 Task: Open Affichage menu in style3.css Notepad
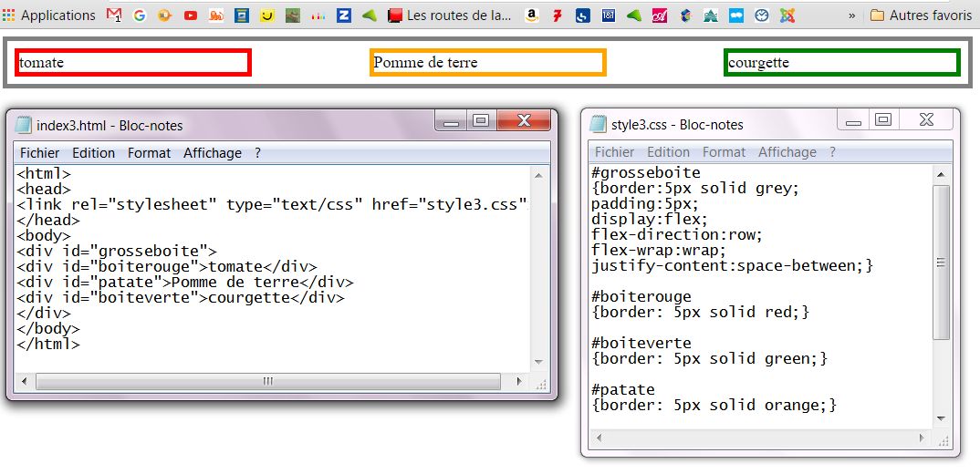coord(787,152)
